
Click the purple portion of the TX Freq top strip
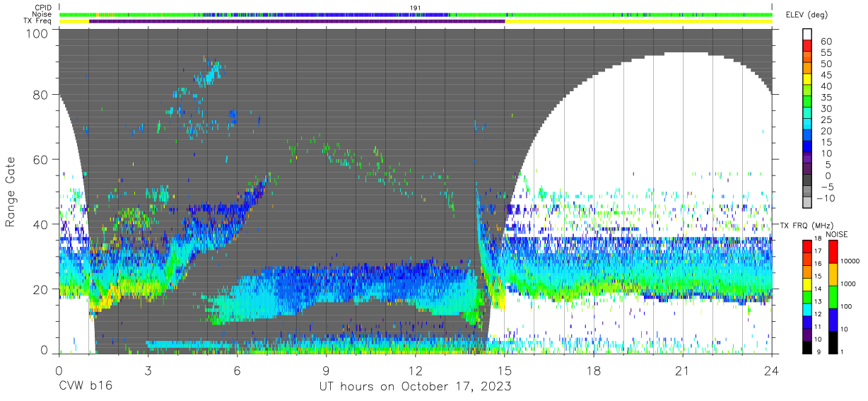click(x=297, y=21)
